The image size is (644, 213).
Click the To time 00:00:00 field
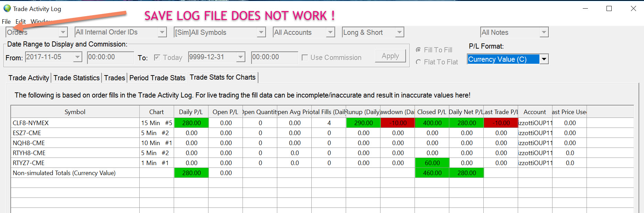pos(275,57)
